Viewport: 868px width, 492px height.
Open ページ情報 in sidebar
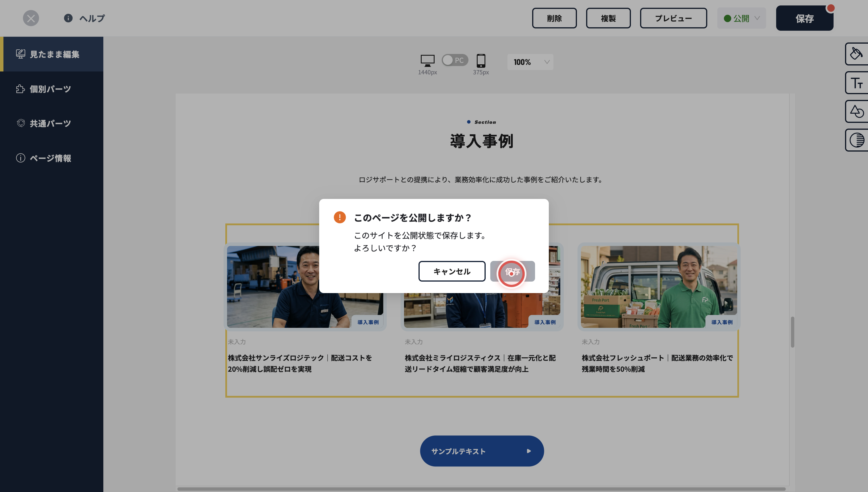click(52, 158)
